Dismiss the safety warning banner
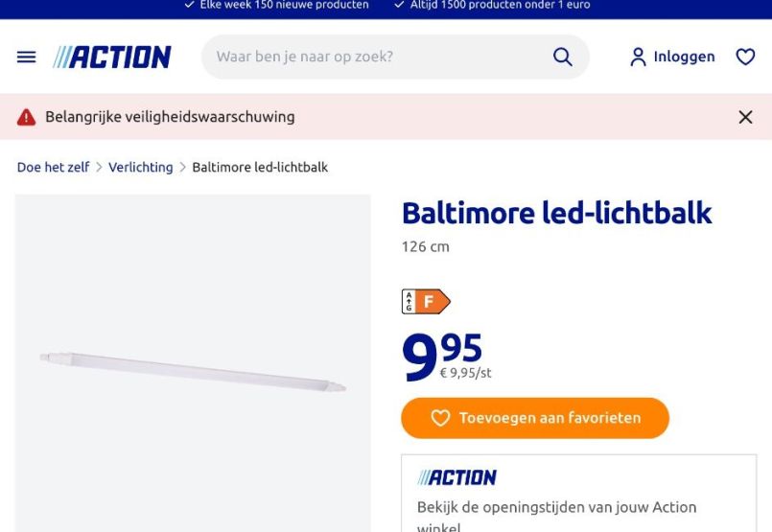The width and height of the screenshot is (772, 532). click(745, 117)
